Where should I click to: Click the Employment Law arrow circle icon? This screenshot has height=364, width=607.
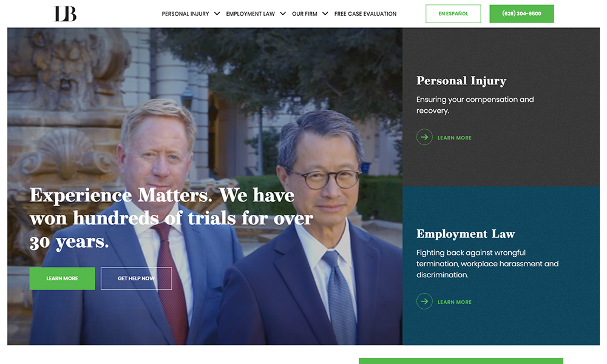coord(424,302)
